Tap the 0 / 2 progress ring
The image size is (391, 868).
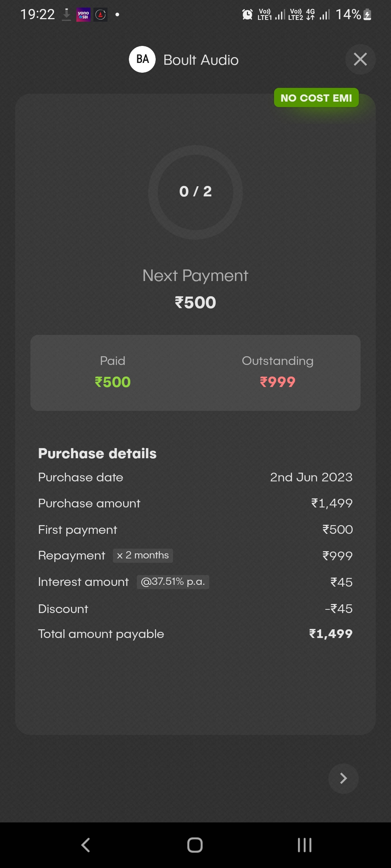pos(195,192)
